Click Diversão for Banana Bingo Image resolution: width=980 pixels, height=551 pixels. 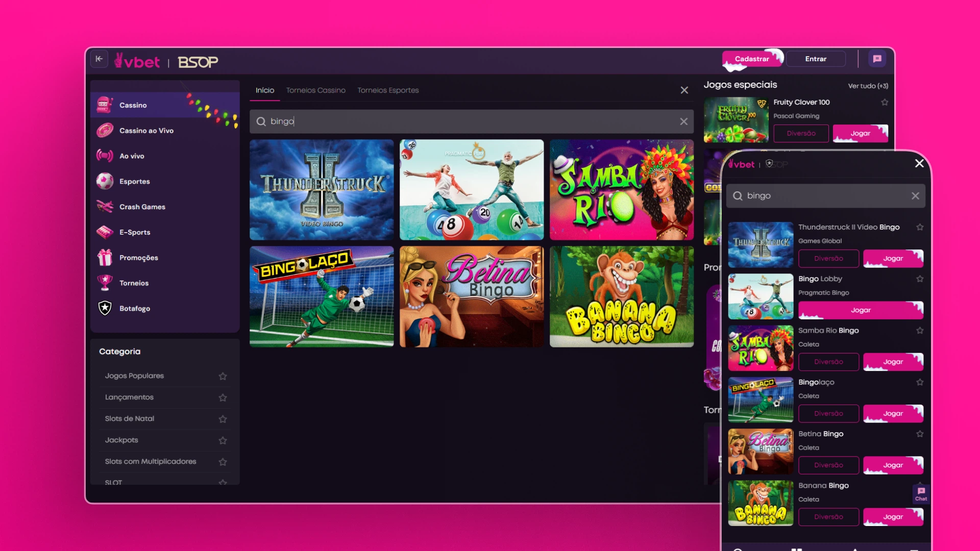828,517
